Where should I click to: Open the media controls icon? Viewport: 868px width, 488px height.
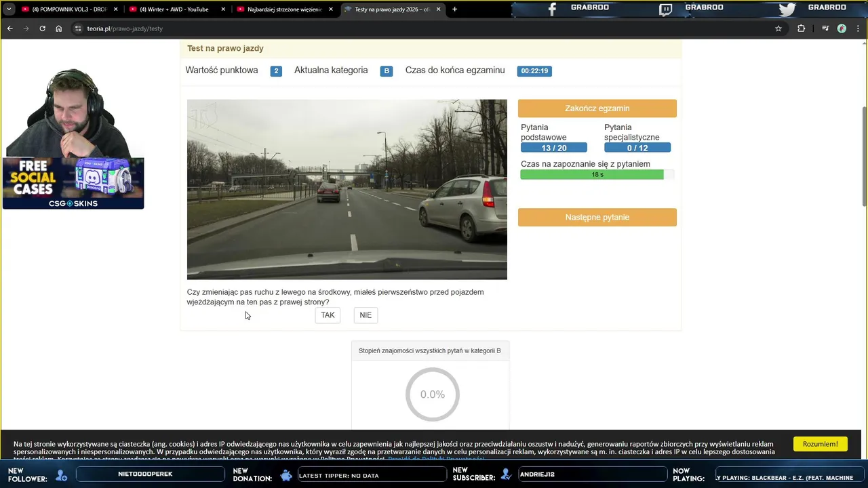825,28
